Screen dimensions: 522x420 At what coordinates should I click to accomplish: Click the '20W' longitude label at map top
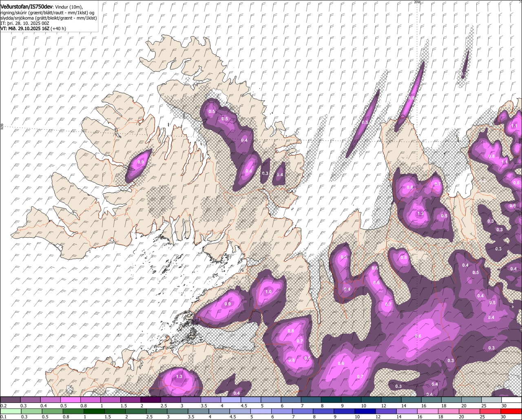(417, 2)
